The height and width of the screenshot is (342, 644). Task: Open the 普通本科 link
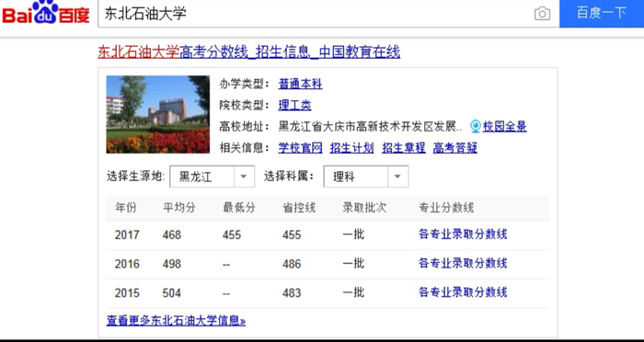coord(300,84)
